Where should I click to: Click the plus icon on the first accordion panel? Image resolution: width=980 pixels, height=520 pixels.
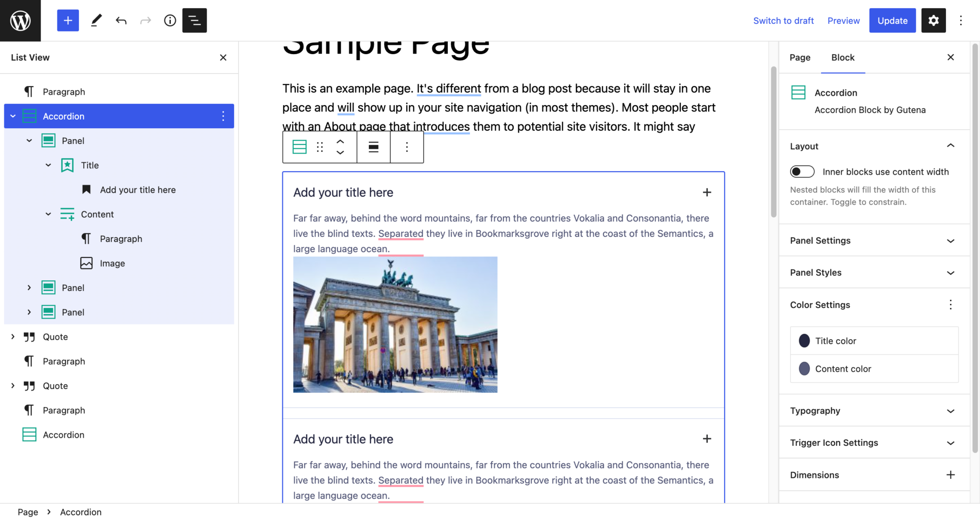click(707, 192)
